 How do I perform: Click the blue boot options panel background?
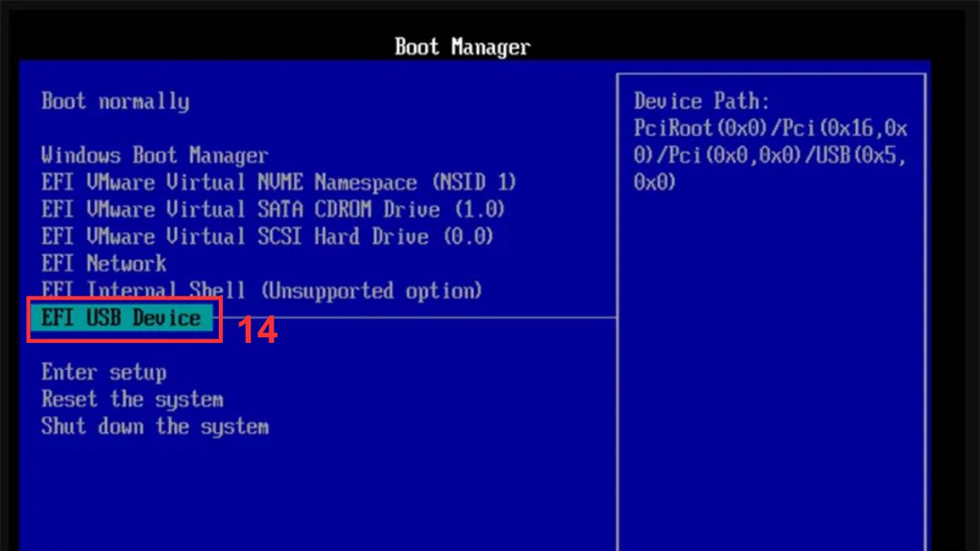pyautogui.click(x=327, y=490)
